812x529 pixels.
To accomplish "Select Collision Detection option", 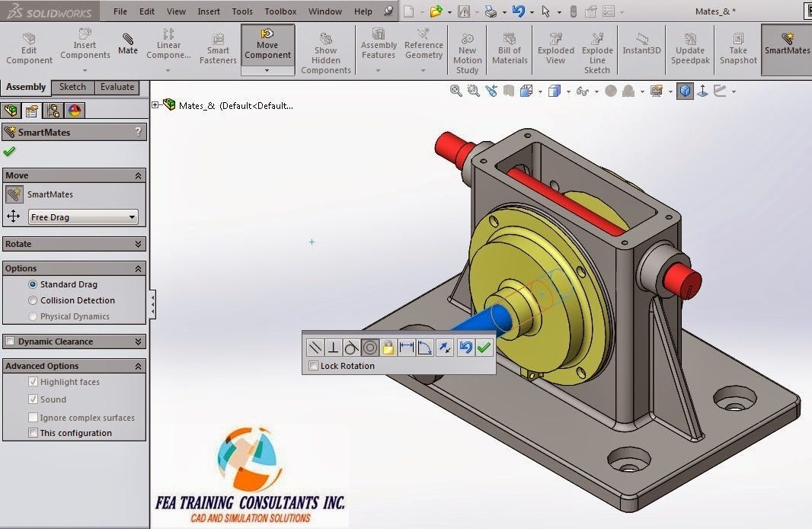I will (33, 300).
